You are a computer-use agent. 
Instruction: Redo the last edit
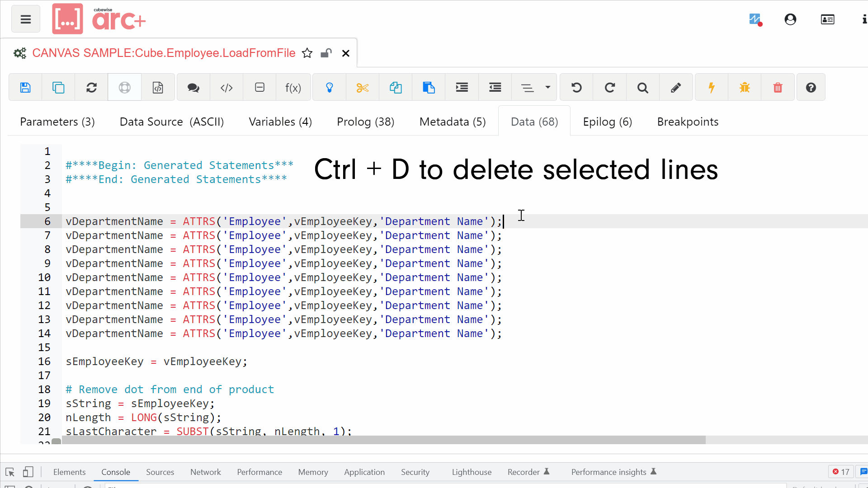(x=609, y=87)
